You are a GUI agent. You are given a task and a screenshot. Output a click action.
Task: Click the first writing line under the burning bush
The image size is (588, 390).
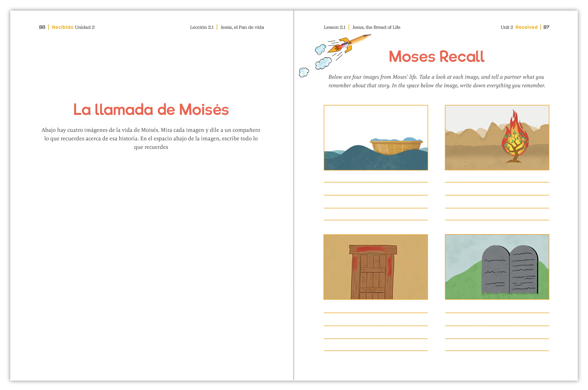click(497, 182)
